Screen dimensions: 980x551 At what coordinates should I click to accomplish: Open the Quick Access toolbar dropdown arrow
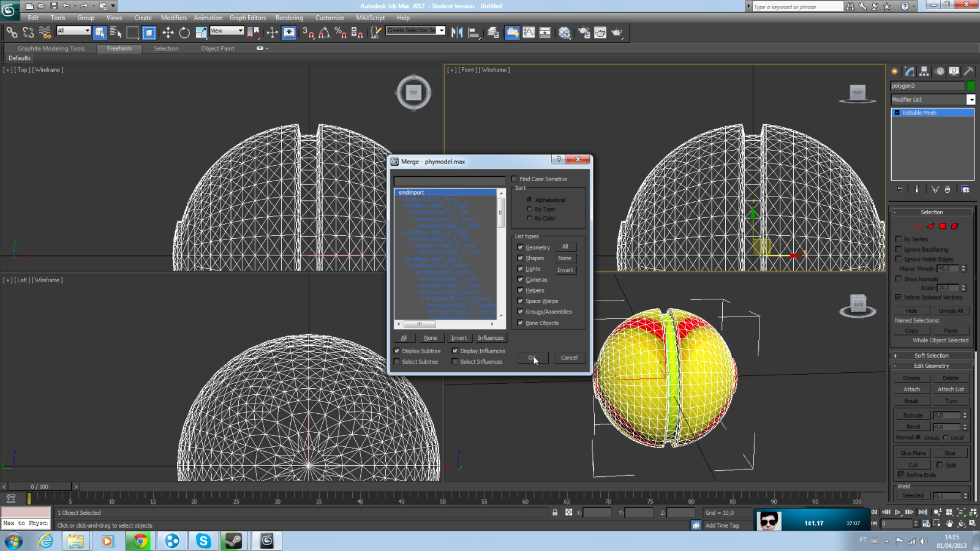click(113, 6)
